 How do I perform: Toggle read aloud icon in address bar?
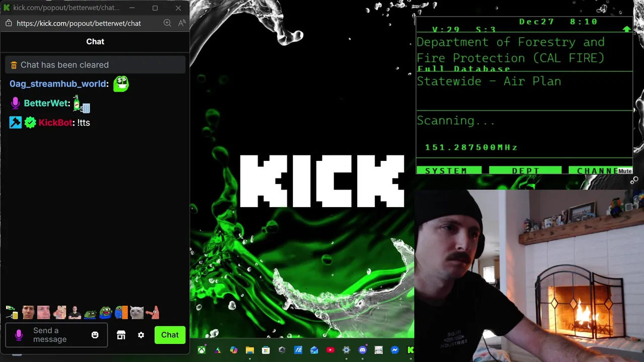(182, 23)
